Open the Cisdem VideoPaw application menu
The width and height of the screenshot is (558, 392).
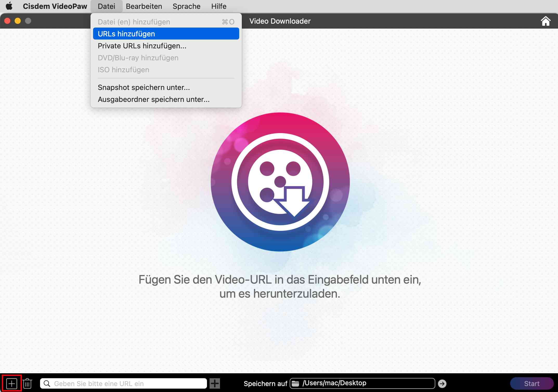[55, 6]
